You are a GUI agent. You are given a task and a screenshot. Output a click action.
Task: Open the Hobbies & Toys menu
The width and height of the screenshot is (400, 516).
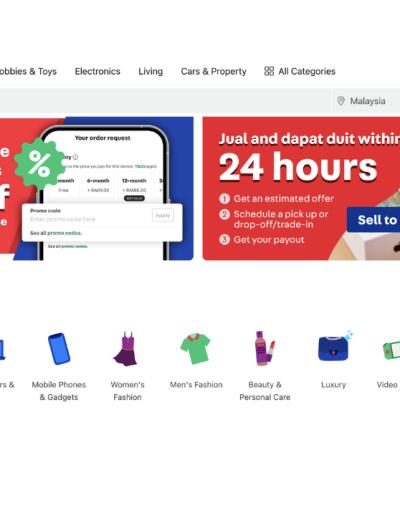point(28,71)
